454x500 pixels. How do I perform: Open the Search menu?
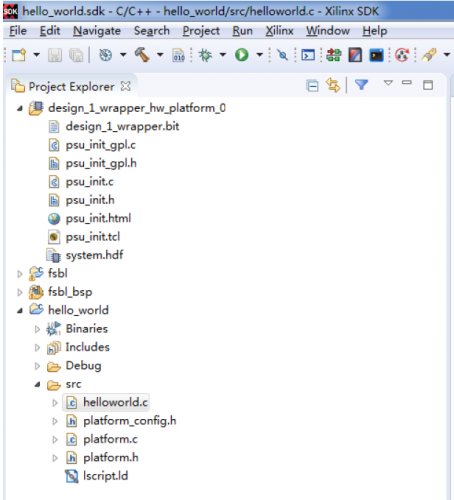(x=152, y=31)
